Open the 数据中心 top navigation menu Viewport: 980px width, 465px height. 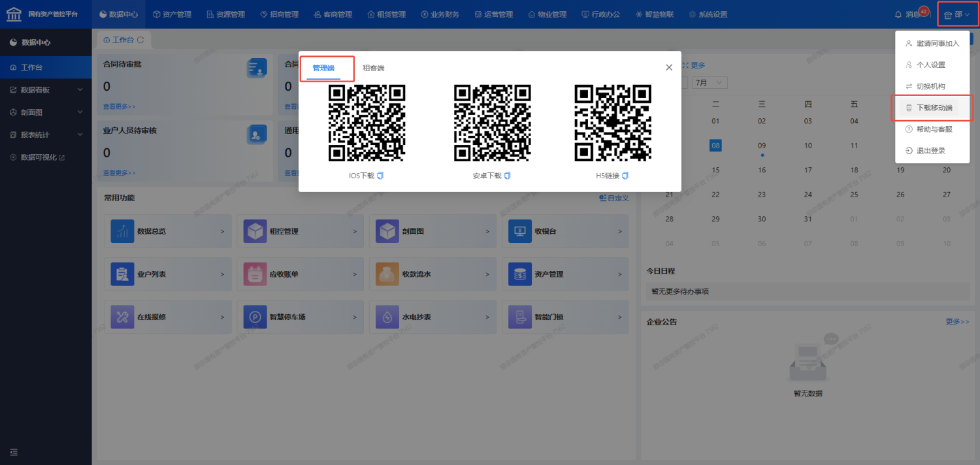click(119, 14)
